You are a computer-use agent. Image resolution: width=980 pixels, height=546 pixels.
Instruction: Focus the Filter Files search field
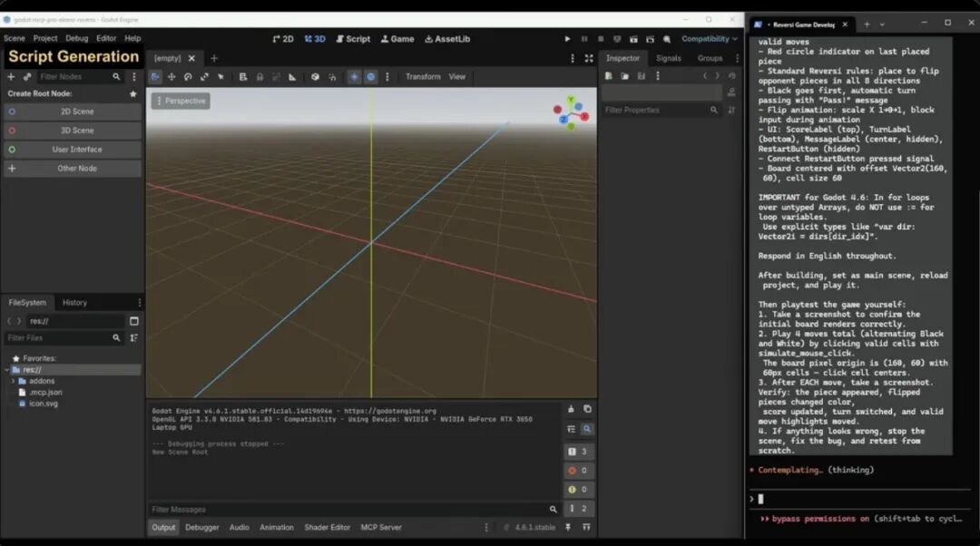click(x=63, y=338)
